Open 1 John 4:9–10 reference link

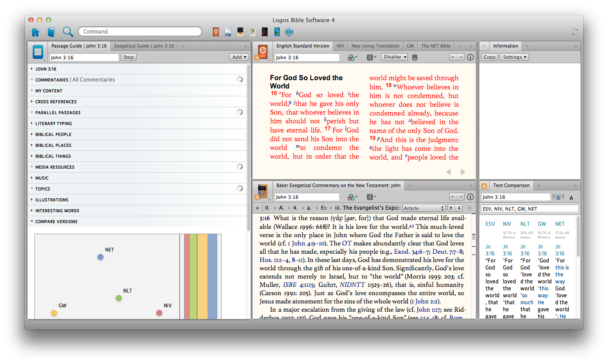pyautogui.click(x=308, y=243)
